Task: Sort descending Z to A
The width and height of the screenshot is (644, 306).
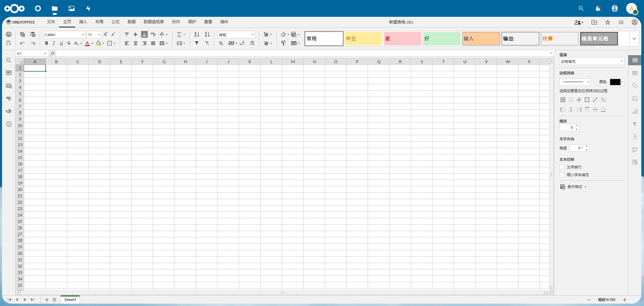Action: pyautogui.click(x=207, y=34)
